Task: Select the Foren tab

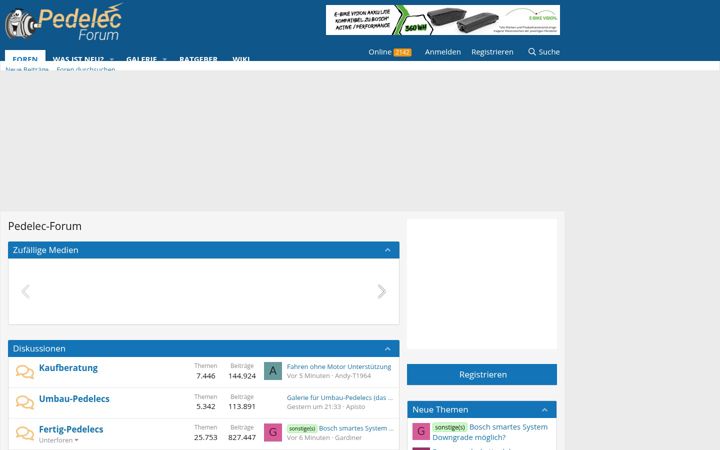Action: [25, 56]
